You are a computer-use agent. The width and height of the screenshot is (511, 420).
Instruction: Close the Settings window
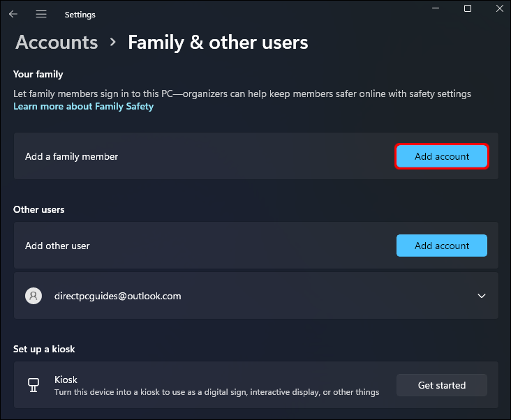[x=501, y=9]
